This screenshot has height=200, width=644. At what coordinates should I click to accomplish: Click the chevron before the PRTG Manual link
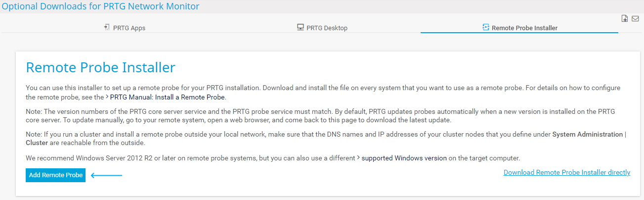pos(107,97)
